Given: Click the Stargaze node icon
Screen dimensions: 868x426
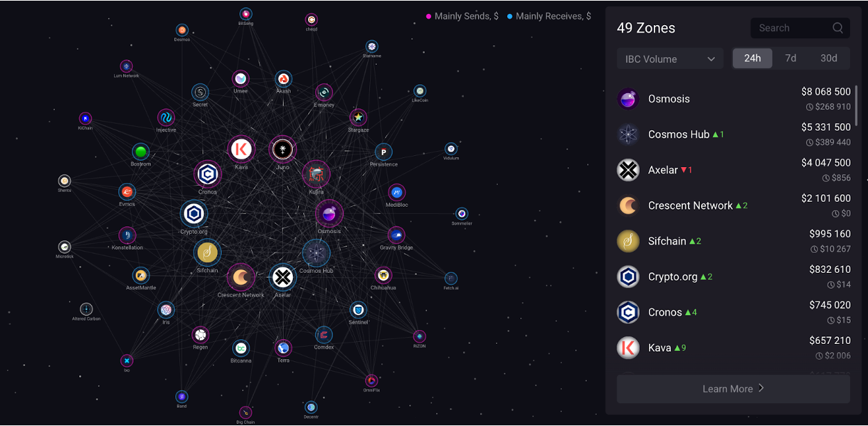Looking at the screenshot, I should pos(358,117).
